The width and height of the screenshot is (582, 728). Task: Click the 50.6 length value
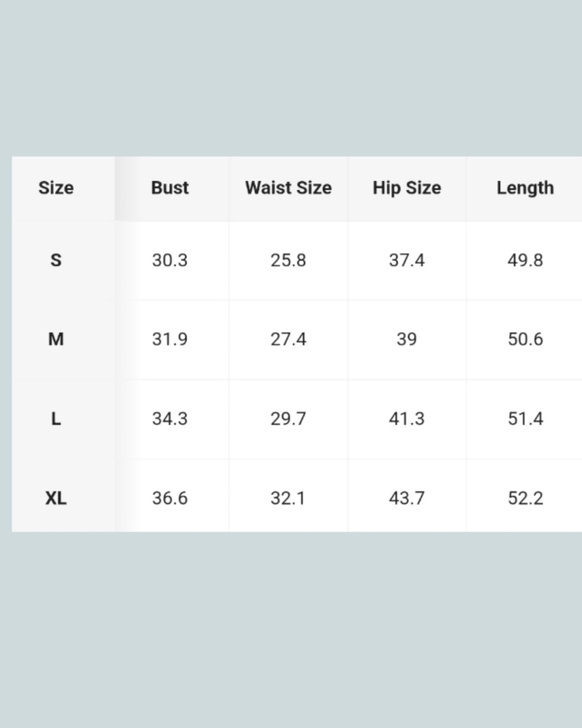525,339
